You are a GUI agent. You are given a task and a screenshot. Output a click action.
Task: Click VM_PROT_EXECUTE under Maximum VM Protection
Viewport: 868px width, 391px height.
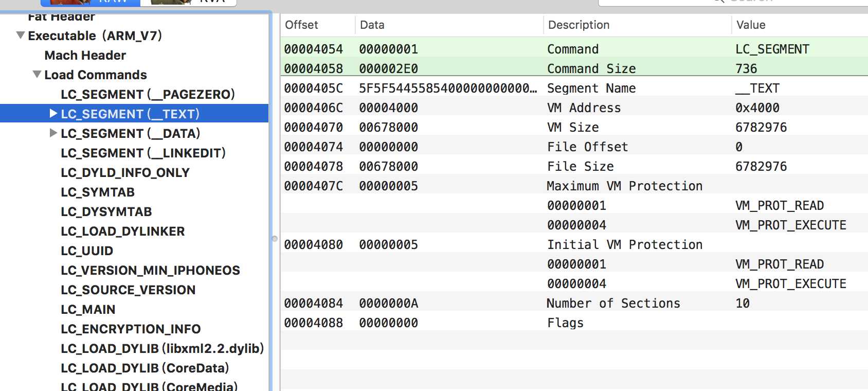tap(790, 225)
